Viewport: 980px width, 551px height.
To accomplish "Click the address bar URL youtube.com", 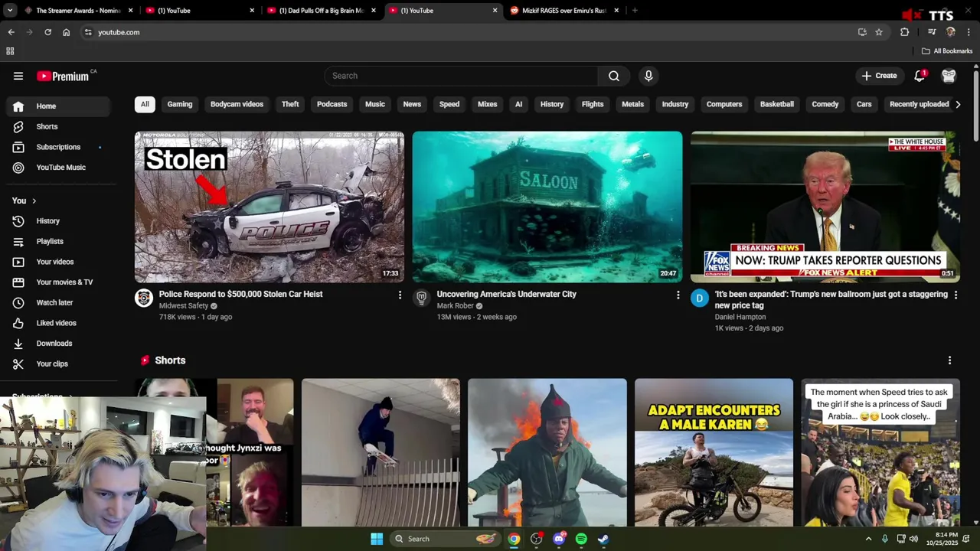I will (x=119, y=32).
